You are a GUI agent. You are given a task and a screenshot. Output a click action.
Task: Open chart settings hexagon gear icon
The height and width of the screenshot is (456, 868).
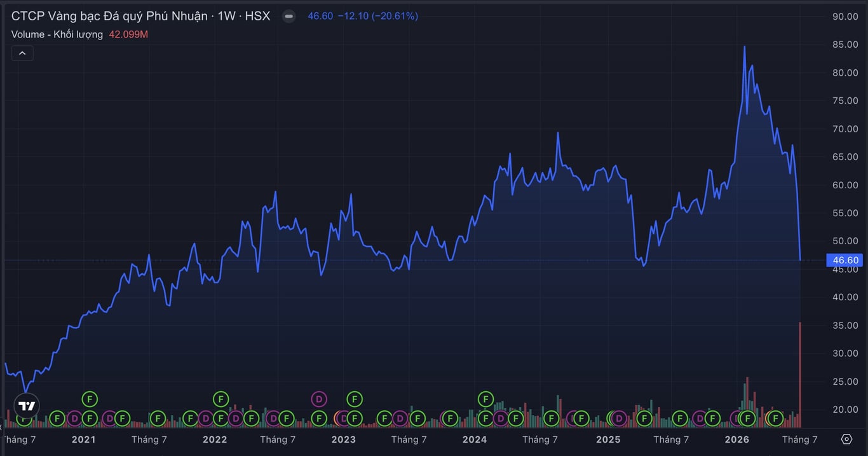[846, 439]
